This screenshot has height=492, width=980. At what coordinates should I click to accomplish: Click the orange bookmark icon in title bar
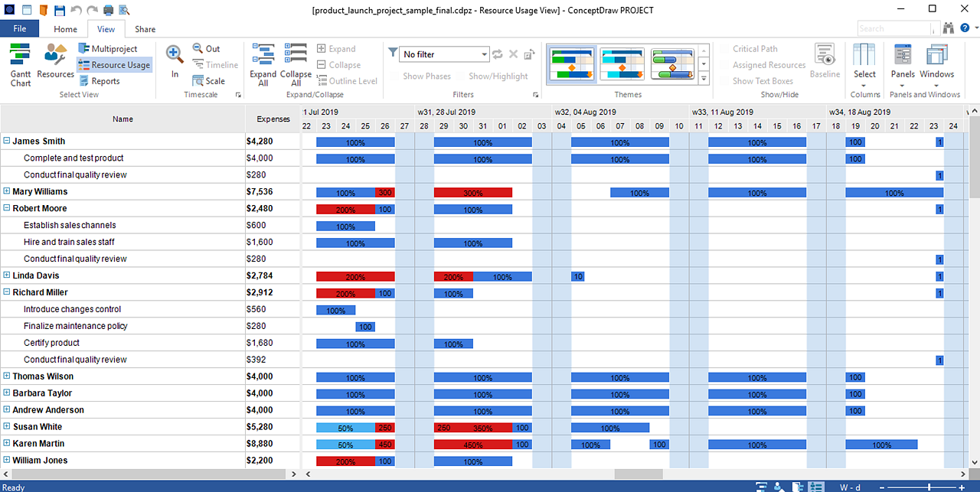pyautogui.click(x=43, y=10)
